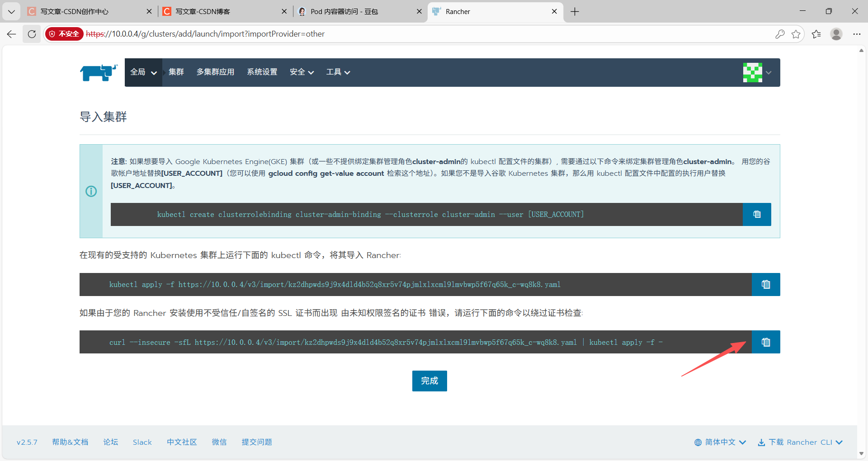The height and width of the screenshot is (461, 868).
Task: Bookmark this page with star icon
Action: coord(796,34)
